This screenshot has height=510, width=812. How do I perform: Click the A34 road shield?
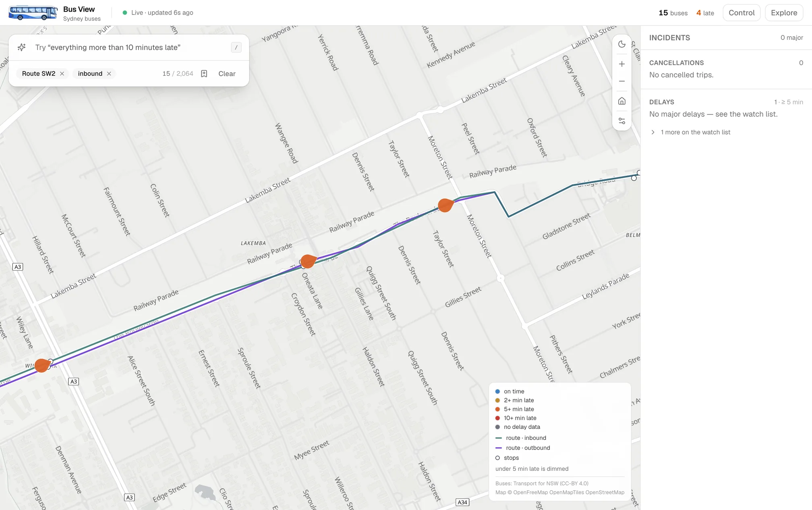(462, 502)
